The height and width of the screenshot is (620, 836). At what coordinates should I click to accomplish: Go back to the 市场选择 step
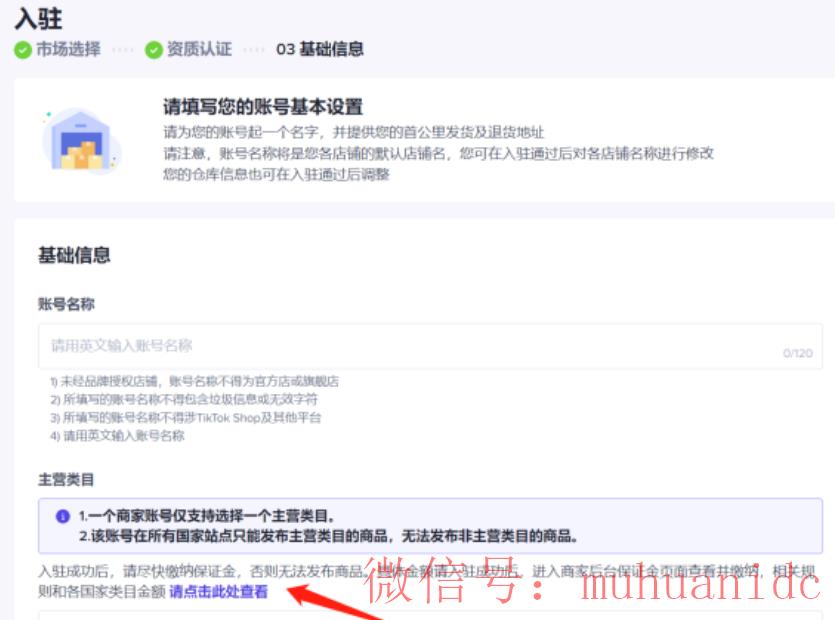click(x=68, y=50)
